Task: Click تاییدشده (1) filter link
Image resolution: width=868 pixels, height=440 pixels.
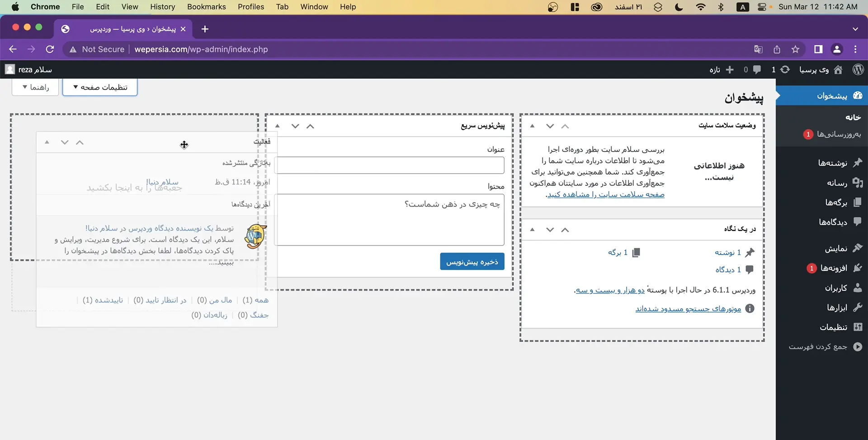Action: tap(103, 300)
